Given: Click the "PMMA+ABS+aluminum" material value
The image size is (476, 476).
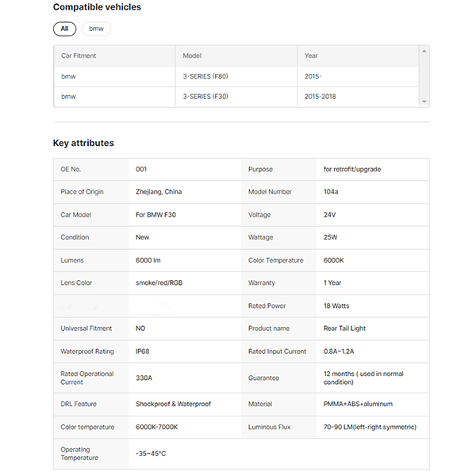Looking at the screenshot, I should point(358,404).
